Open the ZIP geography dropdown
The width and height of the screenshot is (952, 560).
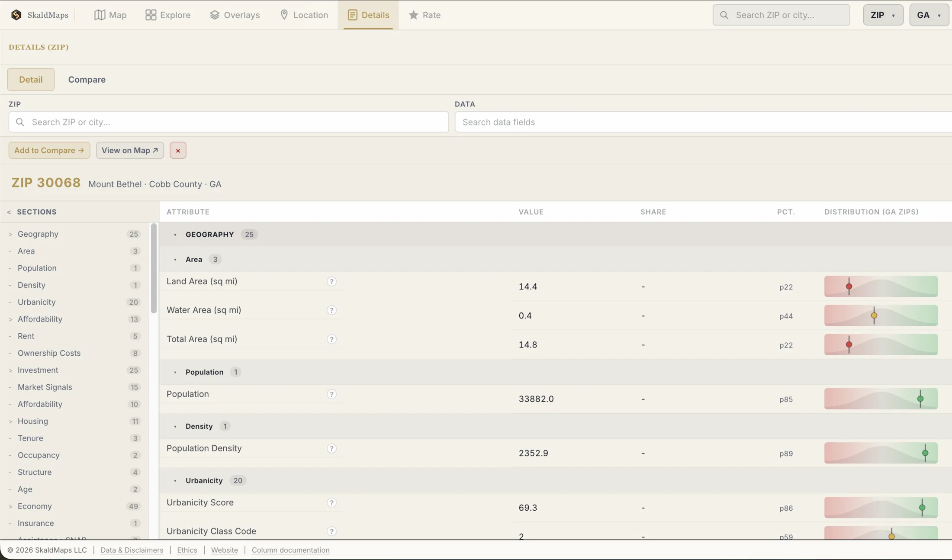pyautogui.click(x=883, y=15)
